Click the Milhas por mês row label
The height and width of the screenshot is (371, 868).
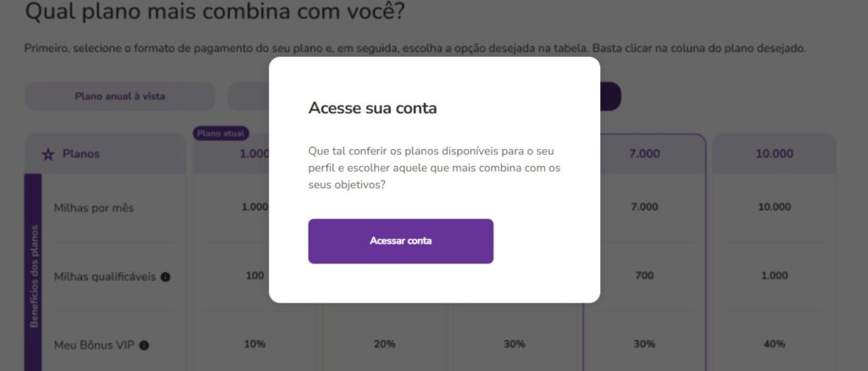coord(93,208)
